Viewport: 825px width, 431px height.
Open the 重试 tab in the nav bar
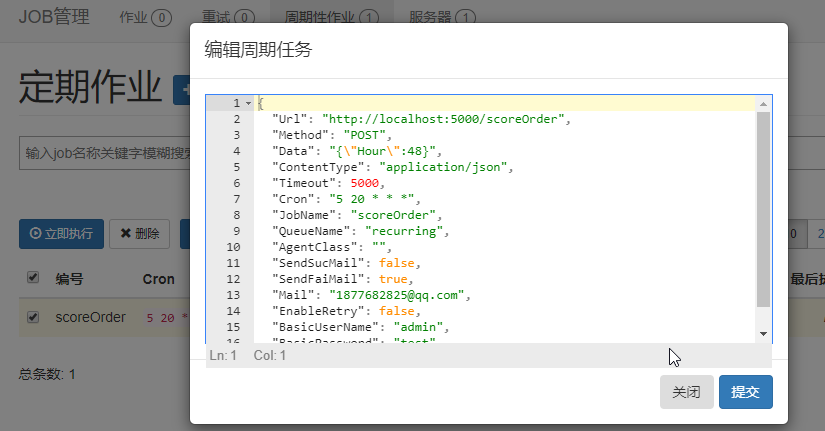228,17
